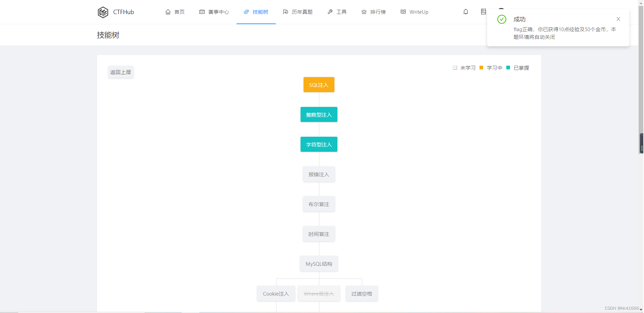Open the 布尔盲注 skill node

pos(319,204)
